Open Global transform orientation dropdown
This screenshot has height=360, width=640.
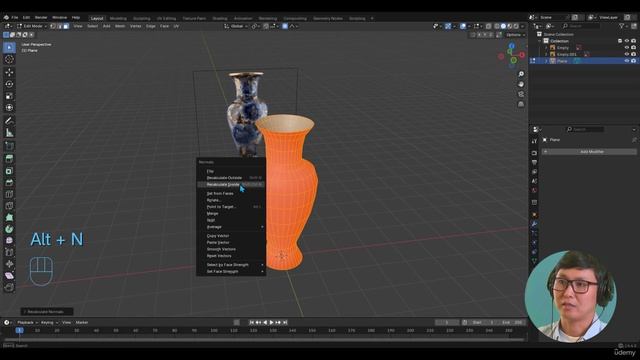point(236,26)
